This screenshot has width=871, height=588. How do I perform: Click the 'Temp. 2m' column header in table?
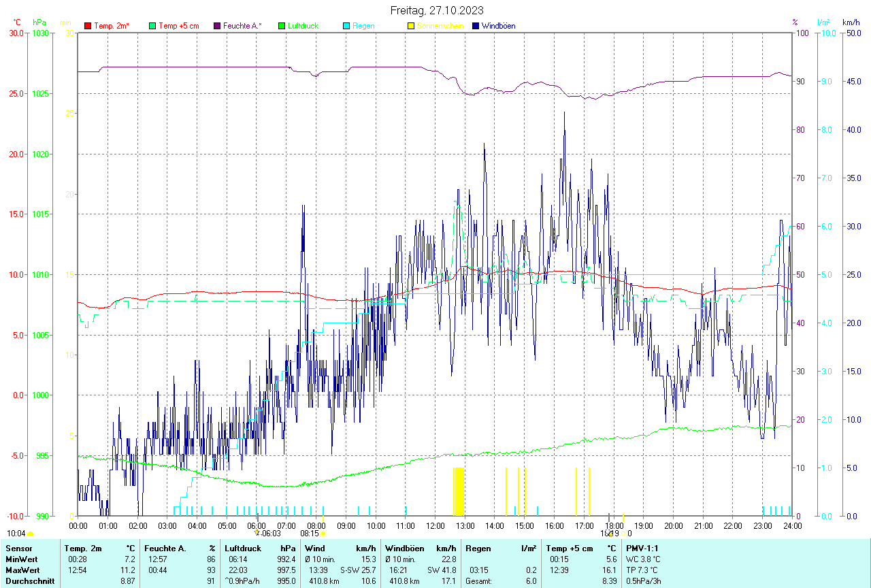[83, 548]
